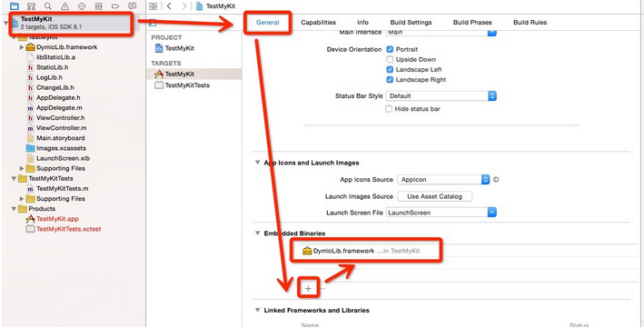The image size is (644, 328).
Task: Select ChangeLib.h in the navigator
Action: click(x=55, y=87)
